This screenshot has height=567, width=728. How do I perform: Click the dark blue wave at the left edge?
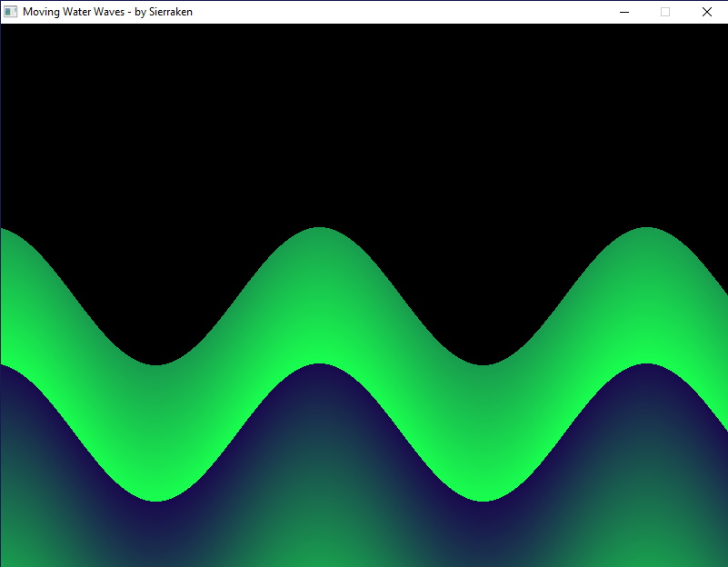pos(11,409)
